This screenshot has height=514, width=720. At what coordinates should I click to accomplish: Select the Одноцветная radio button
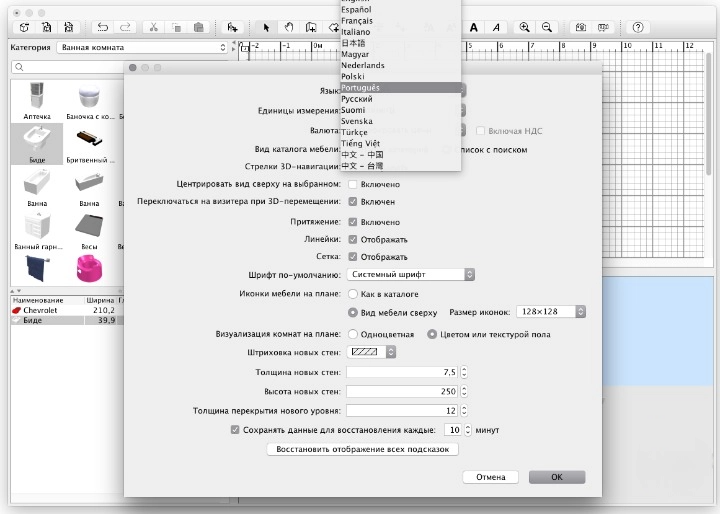click(352, 334)
